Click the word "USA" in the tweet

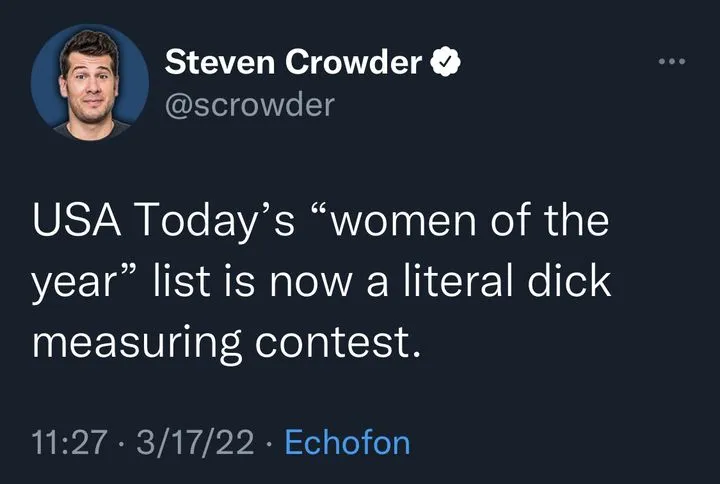pos(71,222)
